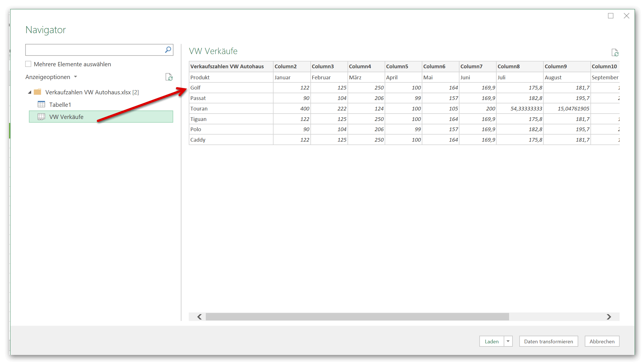644x364 pixels.
Task: Click the workbook folder icon
Action: click(x=37, y=92)
